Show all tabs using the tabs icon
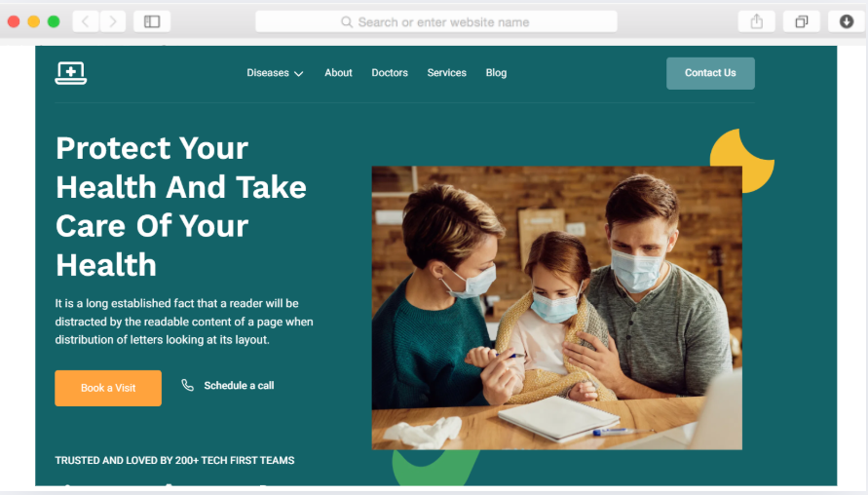The width and height of the screenshot is (868, 495). pos(801,21)
